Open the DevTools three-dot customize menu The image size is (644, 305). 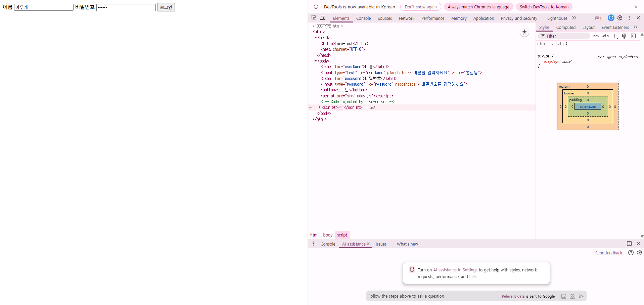pyautogui.click(x=629, y=18)
